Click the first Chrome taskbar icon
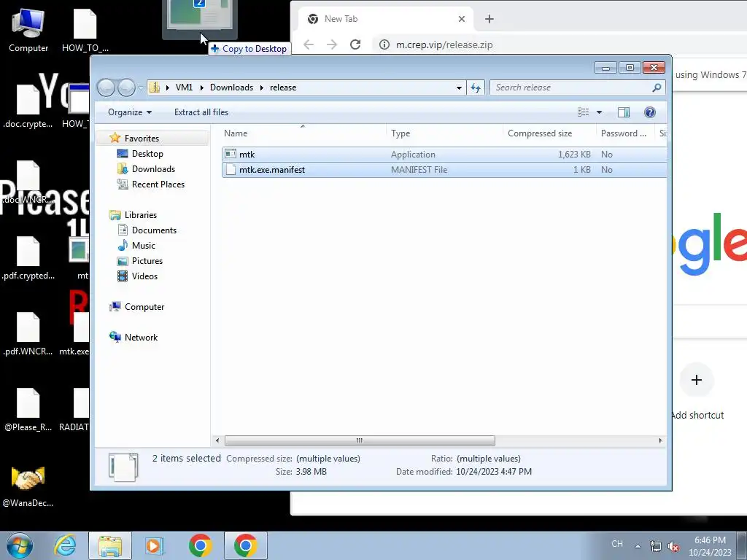Image resolution: width=747 pixels, height=560 pixels. point(200,545)
